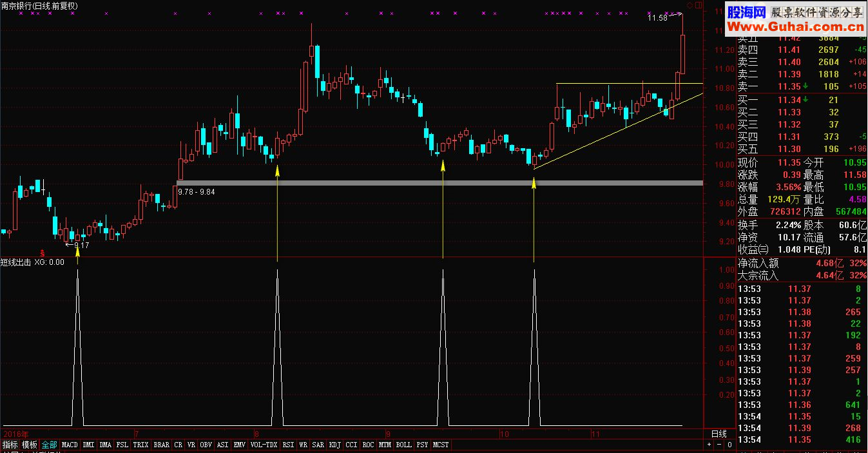Switch to the RSI indicator
The width and height of the screenshot is (868, 453).
click(288, 445)
